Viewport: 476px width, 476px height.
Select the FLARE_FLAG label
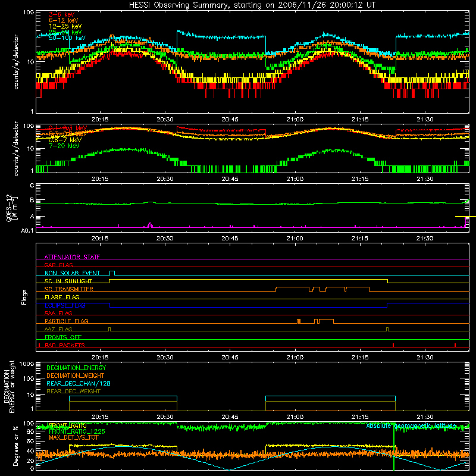pos(62,297)
